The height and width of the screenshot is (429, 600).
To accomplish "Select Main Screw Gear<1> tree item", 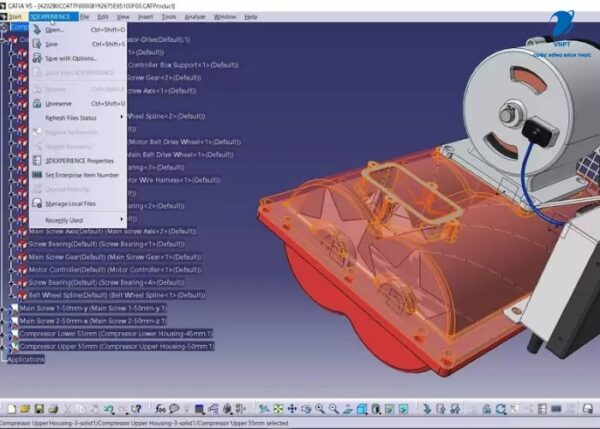I will [115, 257].
